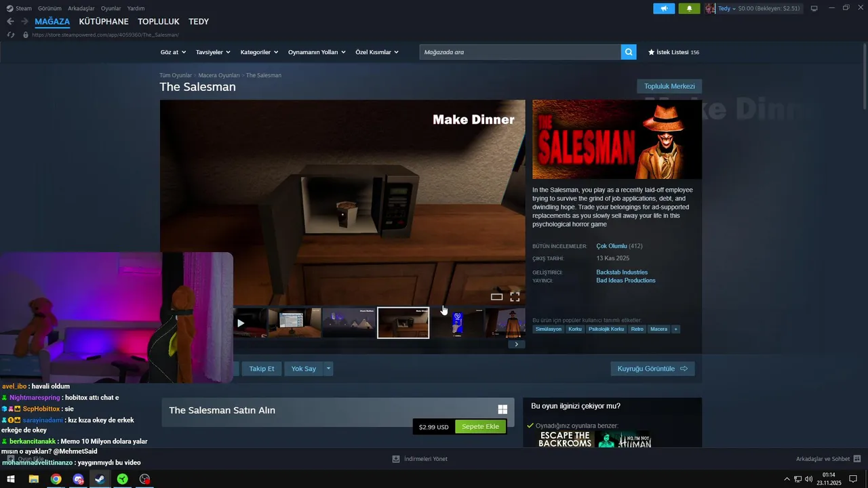Open the TEDY profile tab
Screen dimensions: 868x488
pyautogui.click(x=199, y=22)
